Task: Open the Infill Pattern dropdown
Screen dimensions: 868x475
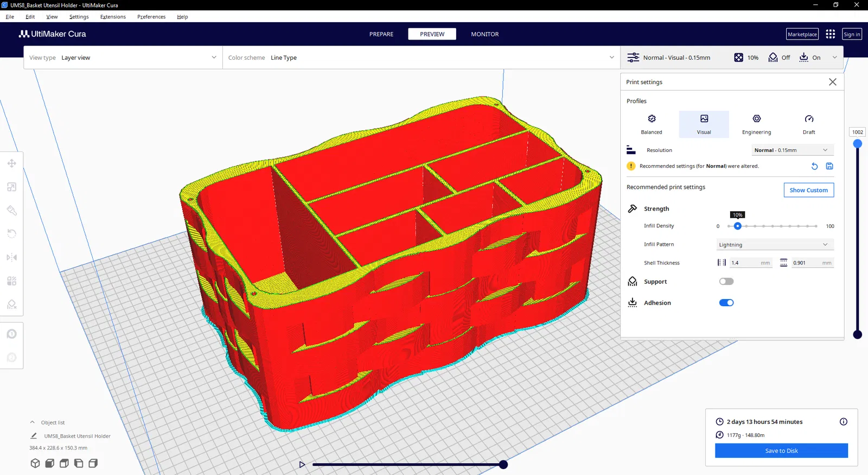Action: coord(775,245)
